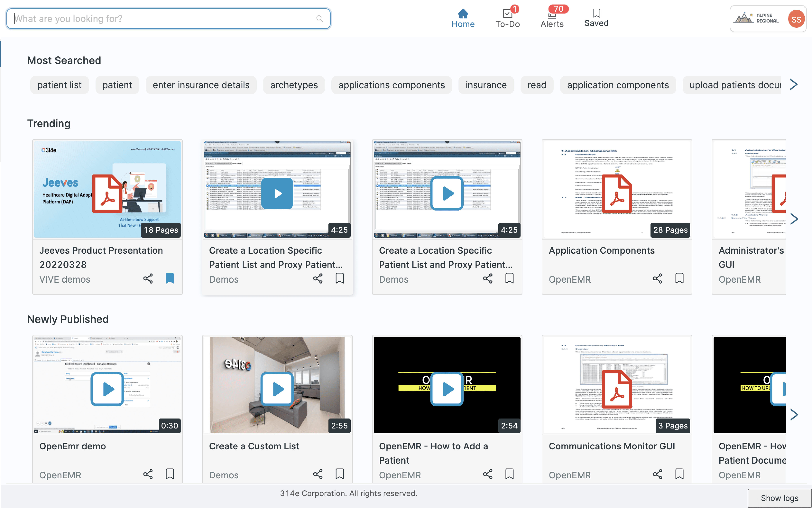Bookmark the Create a Custom List card
Screen dimensions: 812x508
(340, 474)
